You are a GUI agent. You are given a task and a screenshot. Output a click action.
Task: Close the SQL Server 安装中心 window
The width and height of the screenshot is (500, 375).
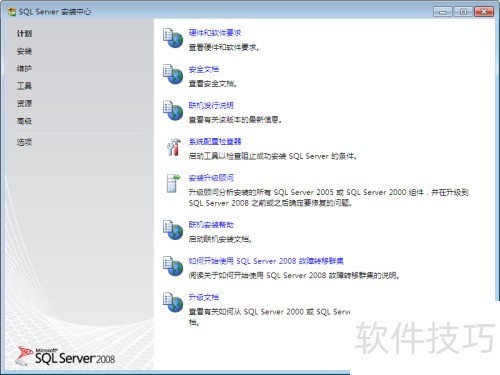tap(484, 12)
